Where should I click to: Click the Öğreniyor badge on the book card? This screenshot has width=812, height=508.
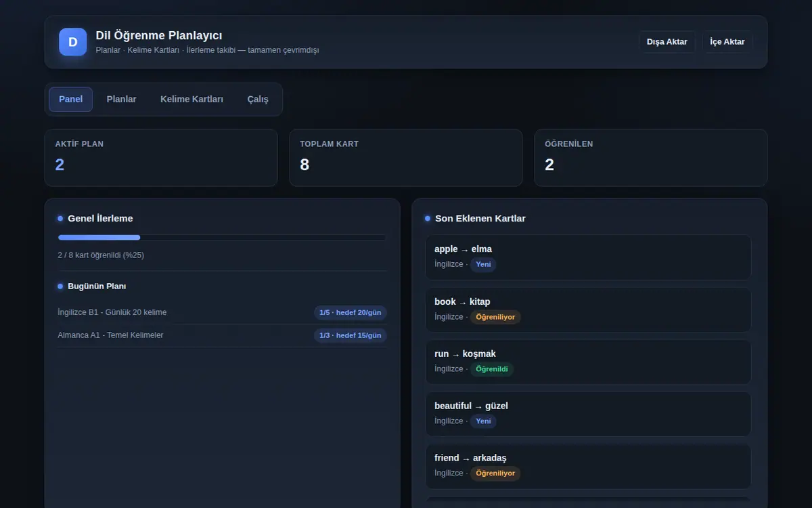pyautogui.click(x=495, y=317)
